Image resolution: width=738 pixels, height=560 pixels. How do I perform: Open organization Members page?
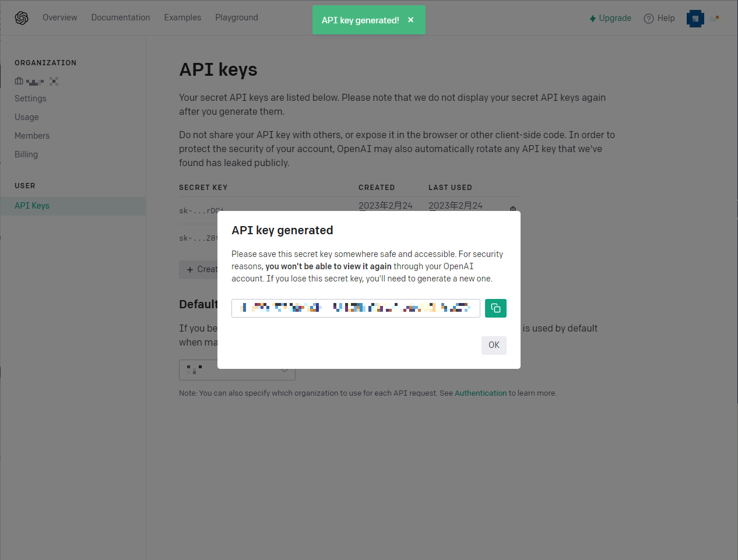point(32,135)
